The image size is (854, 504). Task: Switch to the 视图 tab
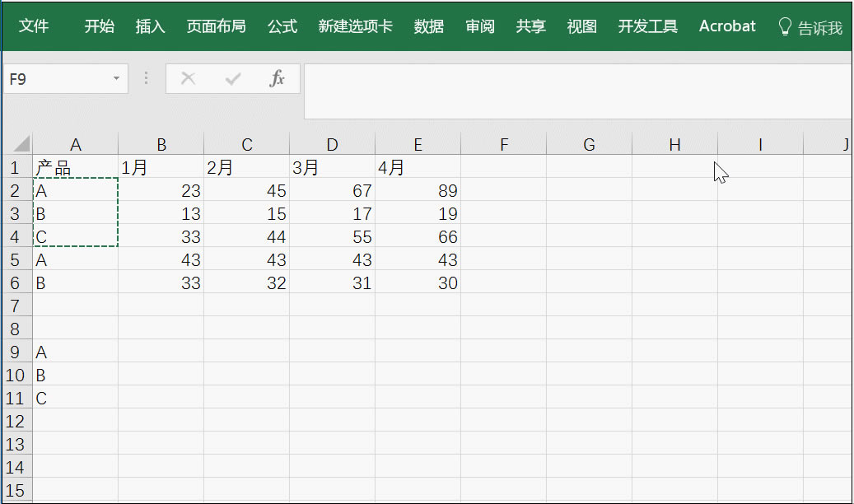581,26
